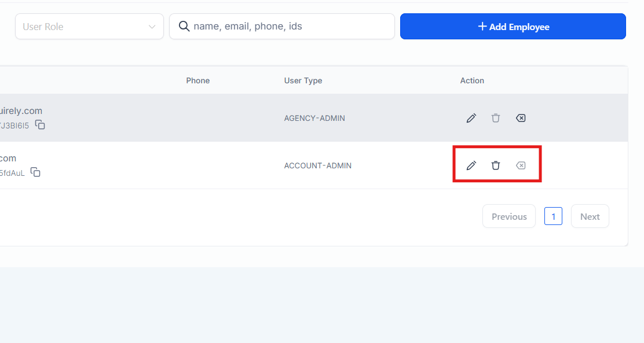The image size is (644, 343).
Task: Click the Add Employee button
Action: (513, 27)
